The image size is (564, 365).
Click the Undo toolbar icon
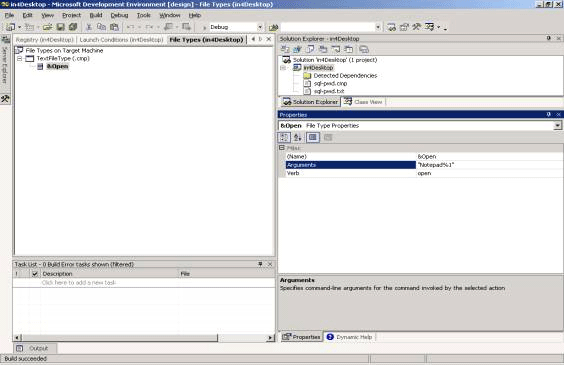tap(131, 27)
